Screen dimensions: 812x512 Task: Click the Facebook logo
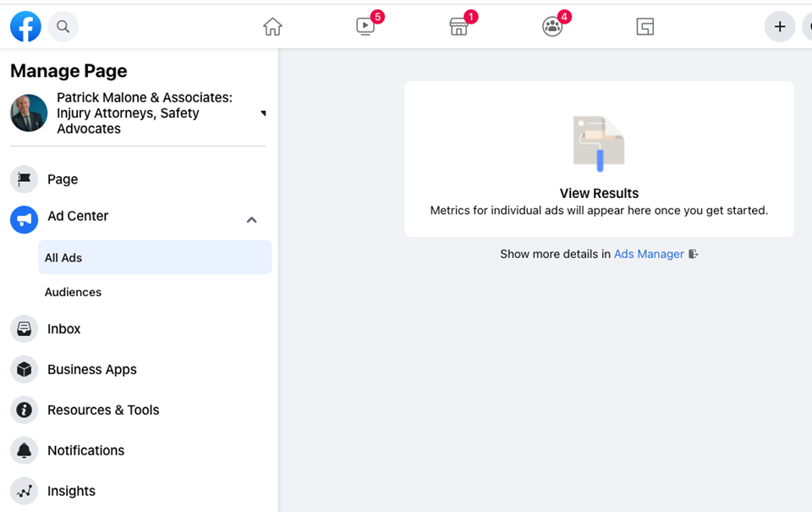click(x=25, y=26)
